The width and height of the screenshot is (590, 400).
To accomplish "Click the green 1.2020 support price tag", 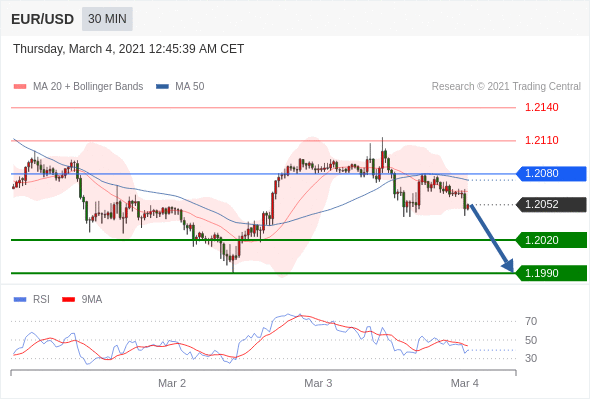I will pyautogui.click(x=551, y=240).
